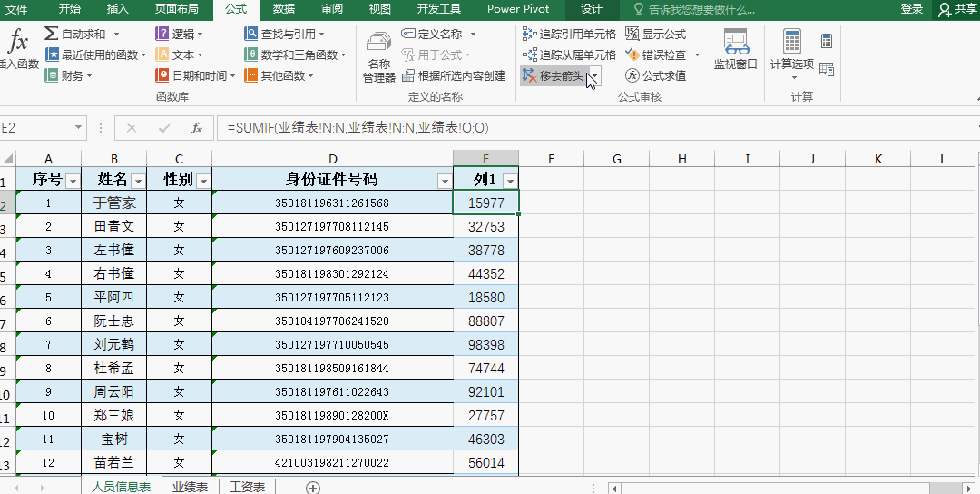
Task: Expand the 移去箭头 dropdown arrow
Action: tap(595, 75)
